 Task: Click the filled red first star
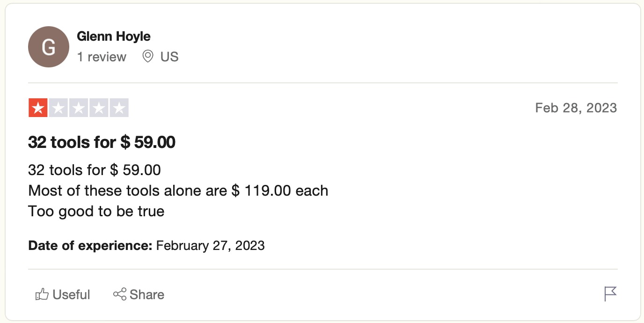(x=38, y=108)
